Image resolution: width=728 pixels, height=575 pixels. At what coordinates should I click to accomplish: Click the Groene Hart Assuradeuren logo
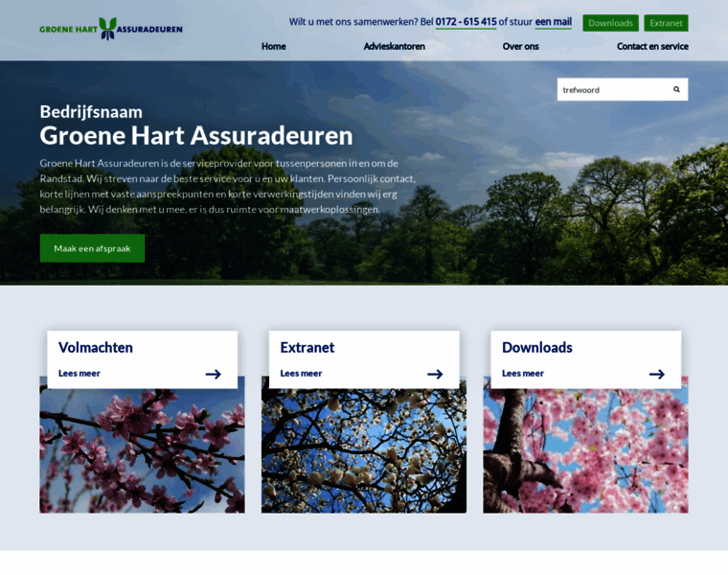click(110, 29)
